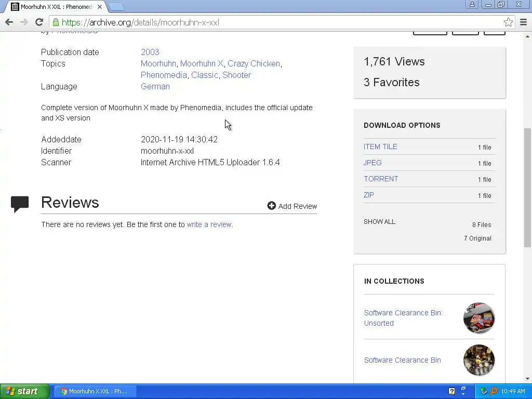Image resolution: width=532 pixels, height=399 pixels.
Task: Click the 3 Favorites statistic
Action: click(x=392, y=82)
